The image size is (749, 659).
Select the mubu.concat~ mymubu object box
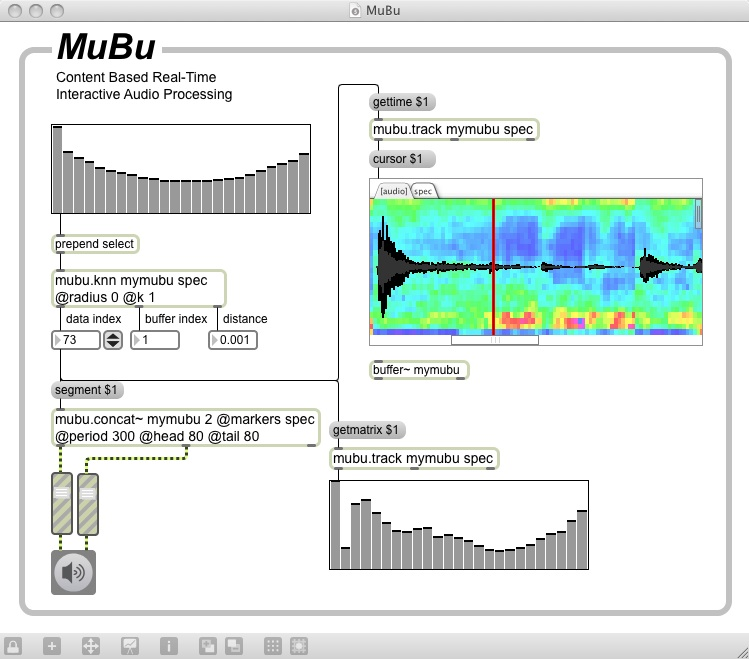pos(185,427)
